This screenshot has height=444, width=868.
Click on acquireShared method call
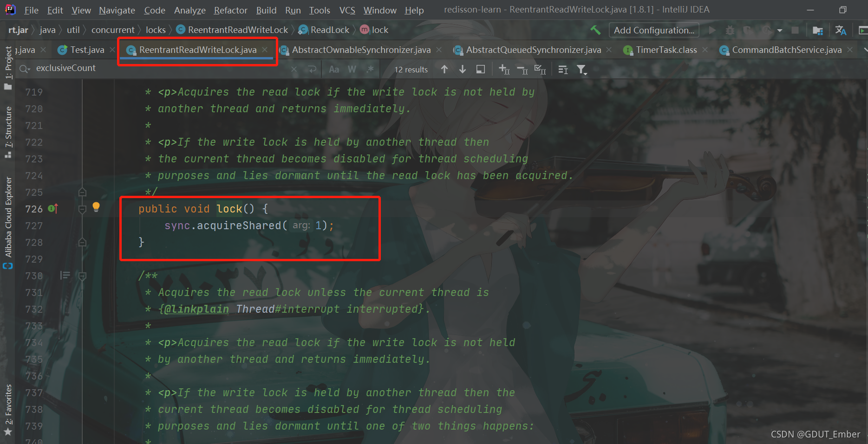(239, 226)
